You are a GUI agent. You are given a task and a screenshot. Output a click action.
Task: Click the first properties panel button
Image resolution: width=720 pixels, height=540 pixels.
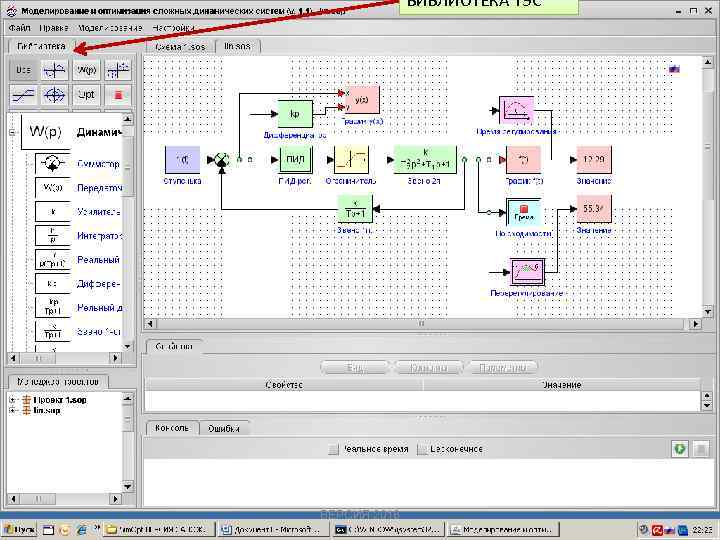355,367
